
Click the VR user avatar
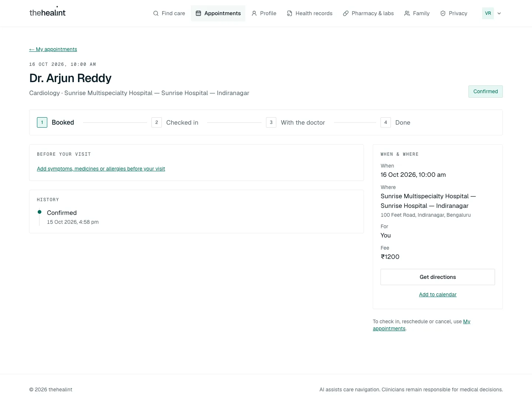pos(488,13)
